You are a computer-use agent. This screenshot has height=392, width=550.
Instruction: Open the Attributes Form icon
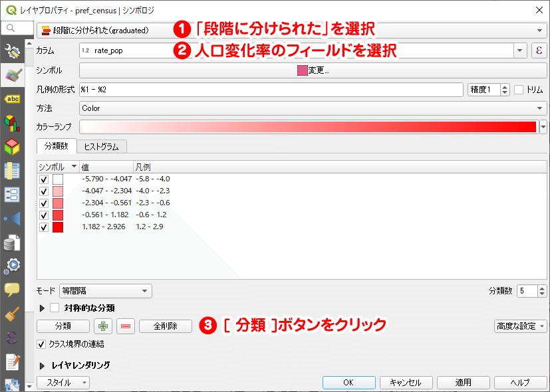[x=12, y=195]
